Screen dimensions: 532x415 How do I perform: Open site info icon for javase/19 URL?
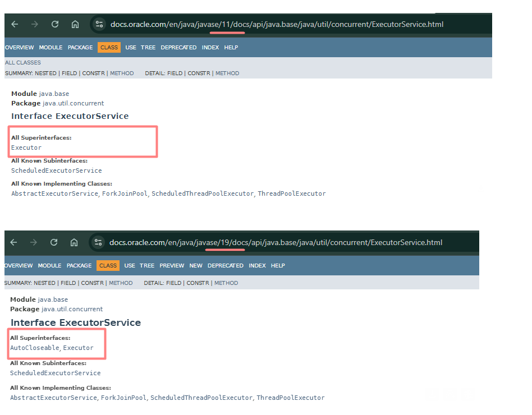98,242
